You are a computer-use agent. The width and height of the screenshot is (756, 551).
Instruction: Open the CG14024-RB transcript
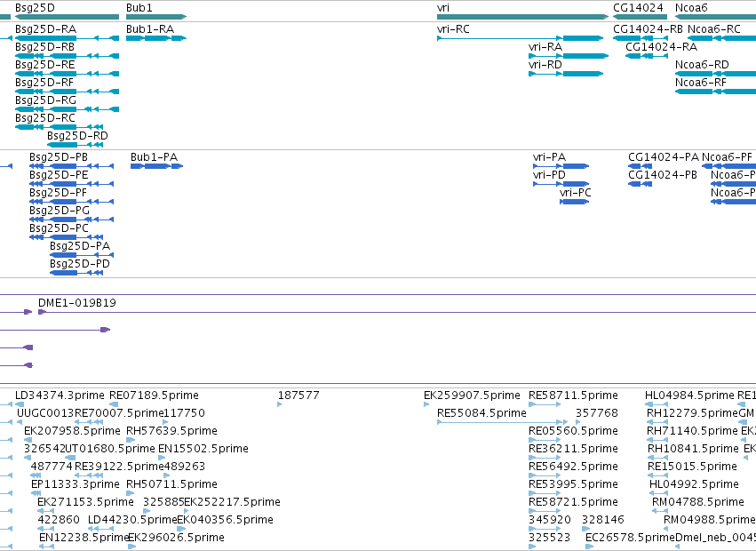click(640, 38)
